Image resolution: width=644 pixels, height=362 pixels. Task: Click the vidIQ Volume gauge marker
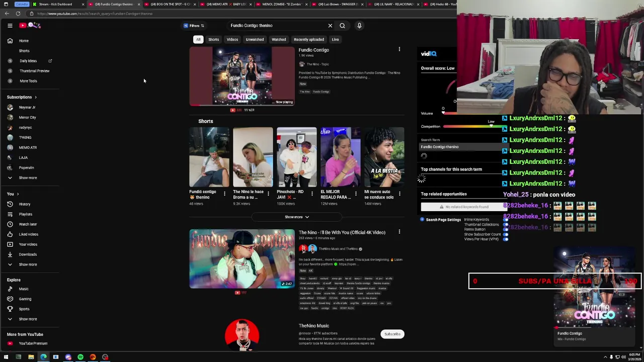tap(443, 113)
